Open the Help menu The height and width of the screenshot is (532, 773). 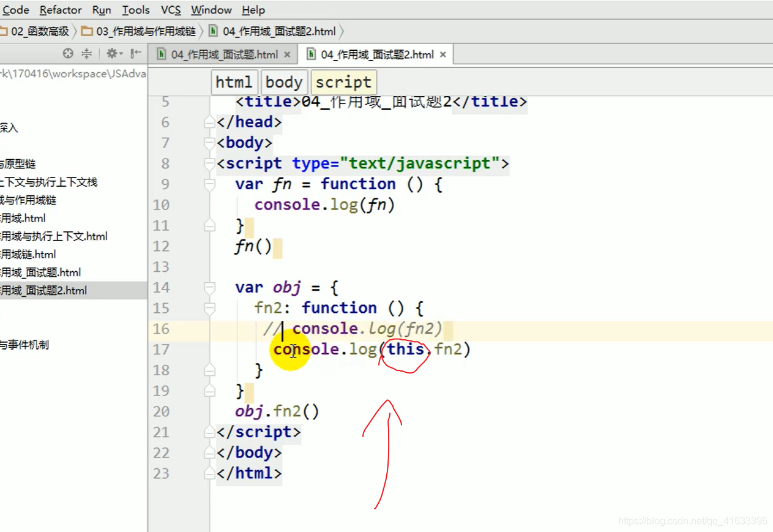(x=253, y=10)
